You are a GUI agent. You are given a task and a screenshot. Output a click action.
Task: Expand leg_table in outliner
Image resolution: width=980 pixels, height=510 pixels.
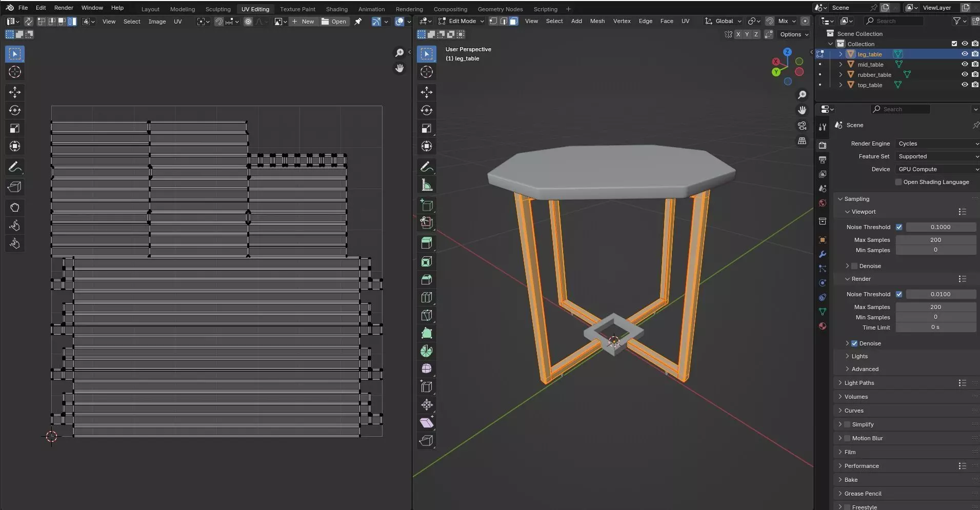tap(841, 54)
